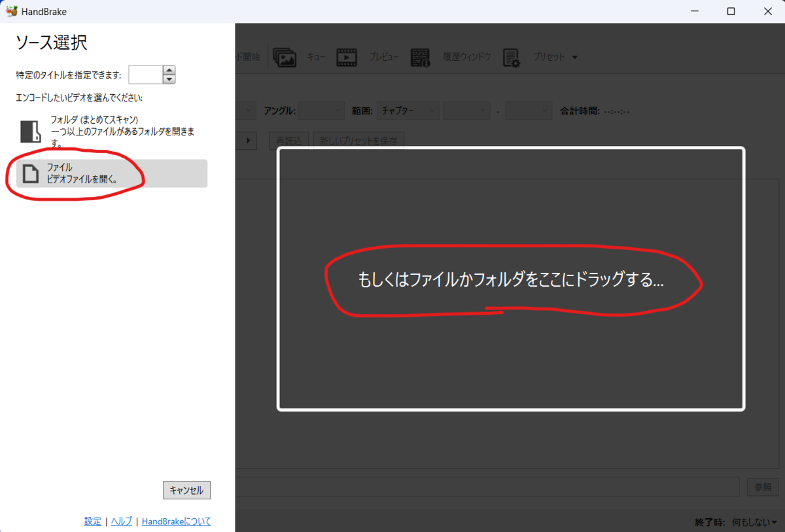The height and width of the screenshot is (532, 785).
Task: Click the presets document-gear icon
Action: pyautogui.click(x=512, y=57)
